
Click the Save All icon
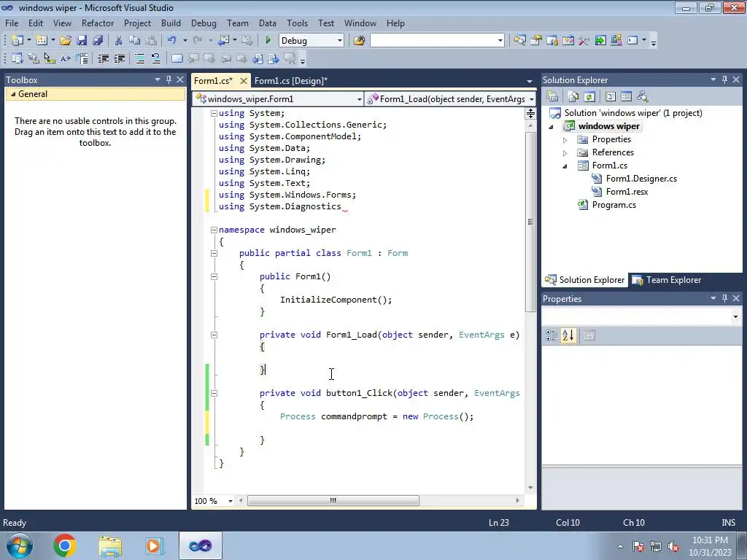tap(98, 41)
